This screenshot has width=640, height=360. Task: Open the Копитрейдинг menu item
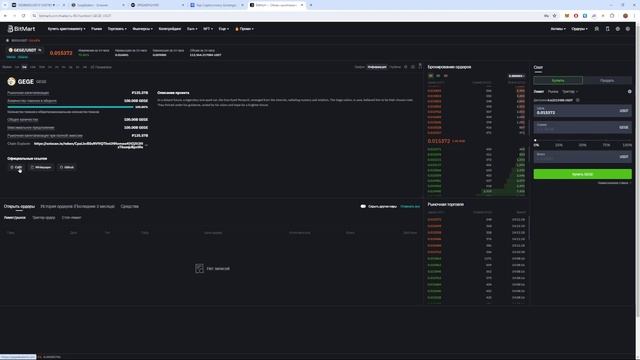coord(170,29)
